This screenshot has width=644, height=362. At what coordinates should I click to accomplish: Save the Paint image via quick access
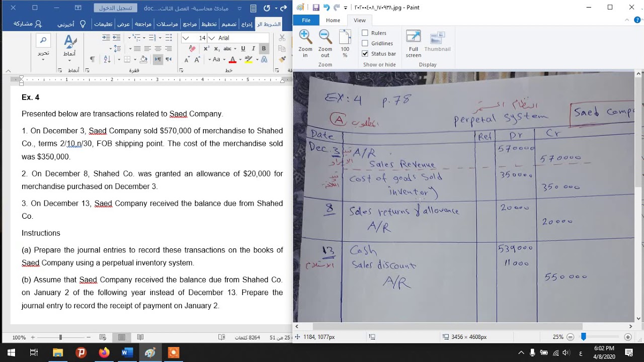coord(316,8)
